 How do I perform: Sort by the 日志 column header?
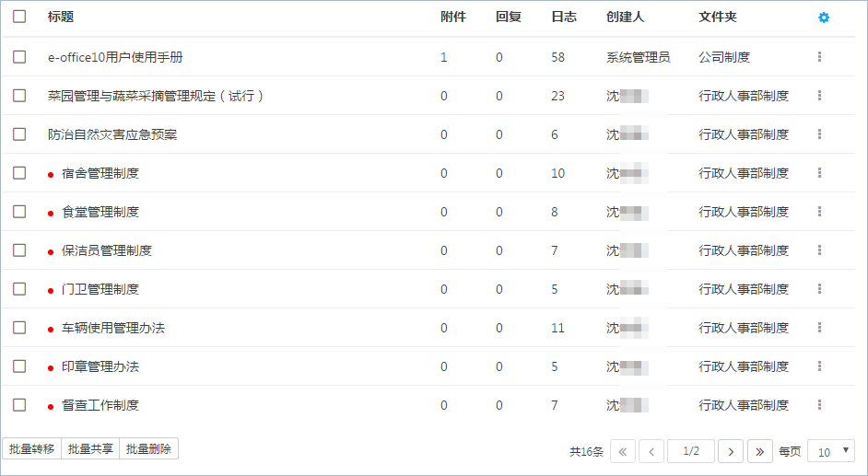click(x=564, y=17)
